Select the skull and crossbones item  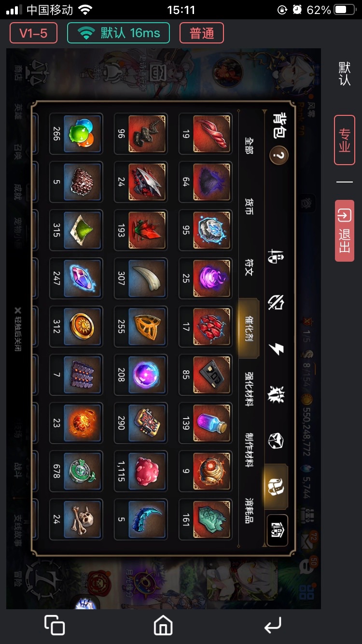click(x=76, y=519)
